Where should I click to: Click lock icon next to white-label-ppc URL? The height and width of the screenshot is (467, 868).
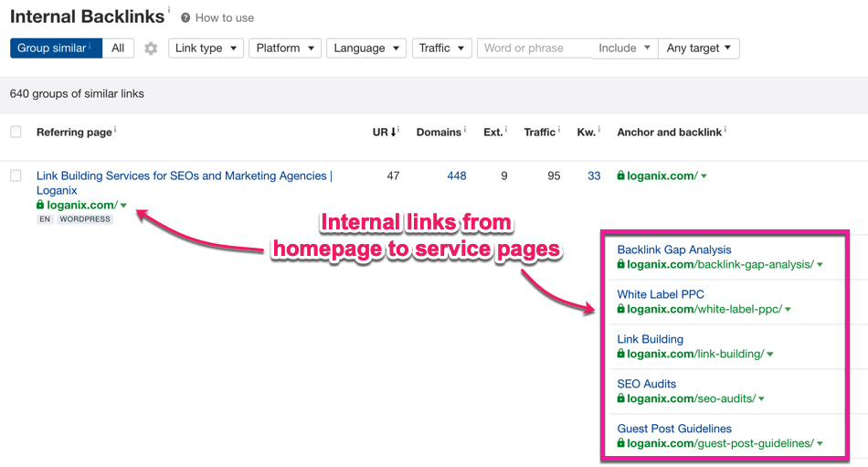pyautogui.click(x=620, y=309)
